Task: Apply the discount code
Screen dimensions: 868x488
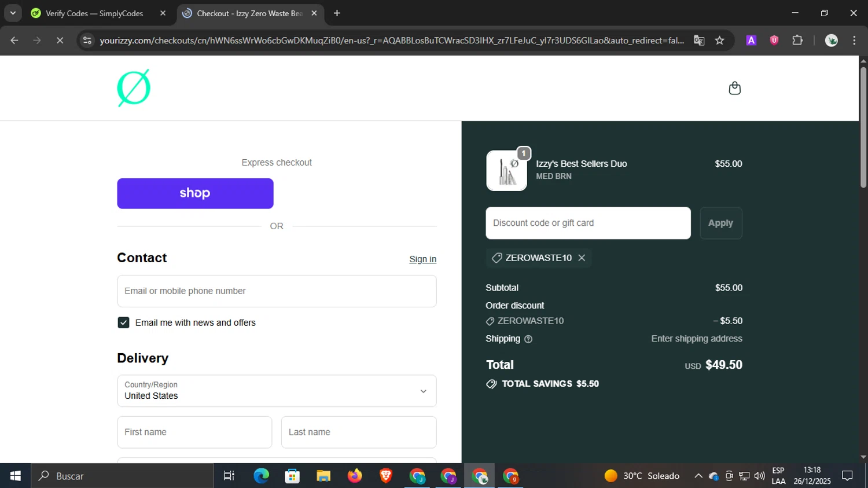Action: click(x=720, y=223)
